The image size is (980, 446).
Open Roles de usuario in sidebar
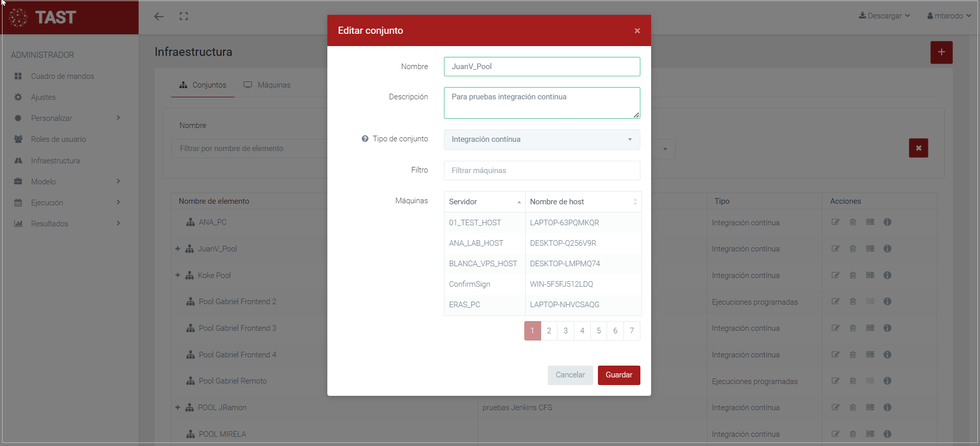point(58,139)
